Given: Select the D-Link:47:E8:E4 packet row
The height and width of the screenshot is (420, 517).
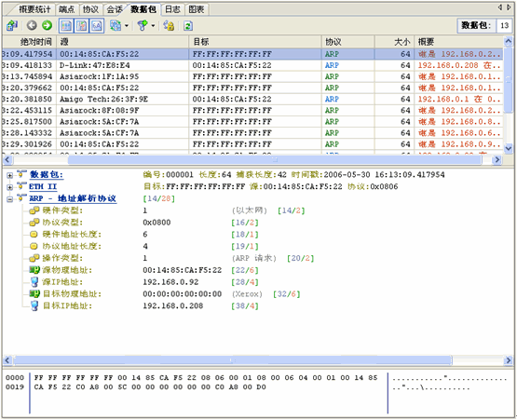Looking at the screenshot, I should [252, 65].
